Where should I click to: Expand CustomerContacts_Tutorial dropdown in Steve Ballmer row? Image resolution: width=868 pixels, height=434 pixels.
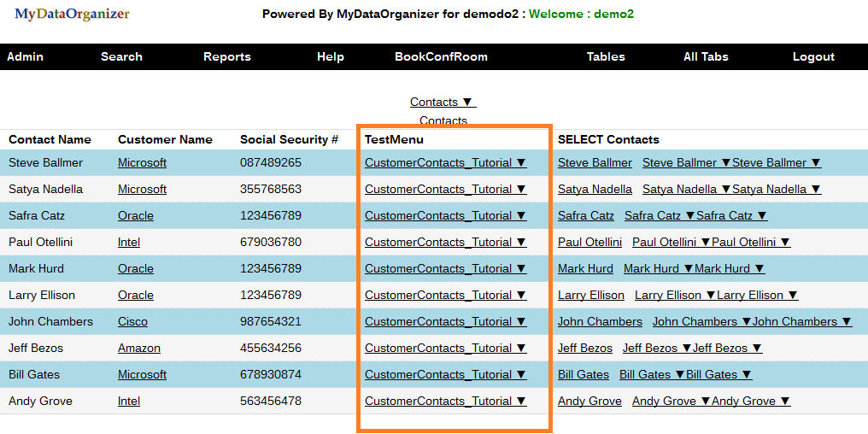click(445, 162)
